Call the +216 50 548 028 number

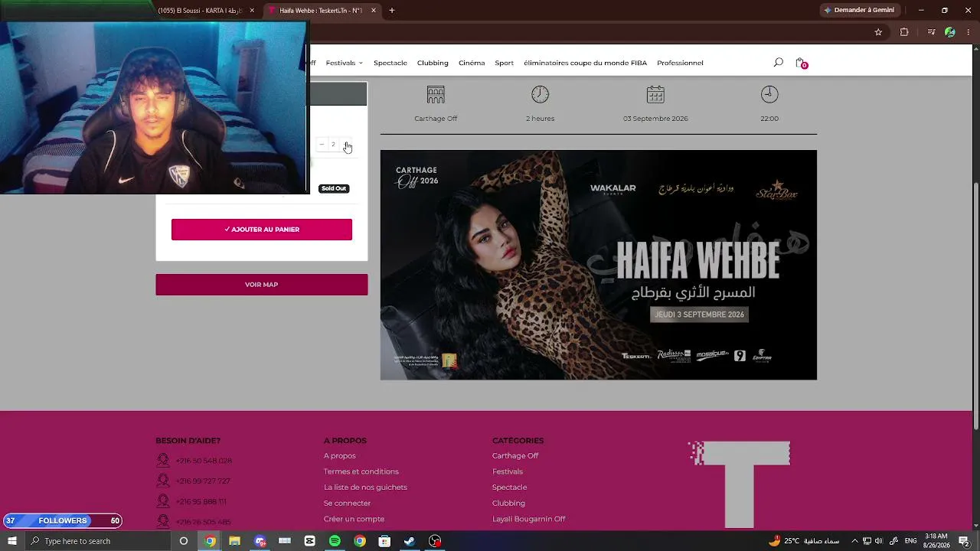204,461
